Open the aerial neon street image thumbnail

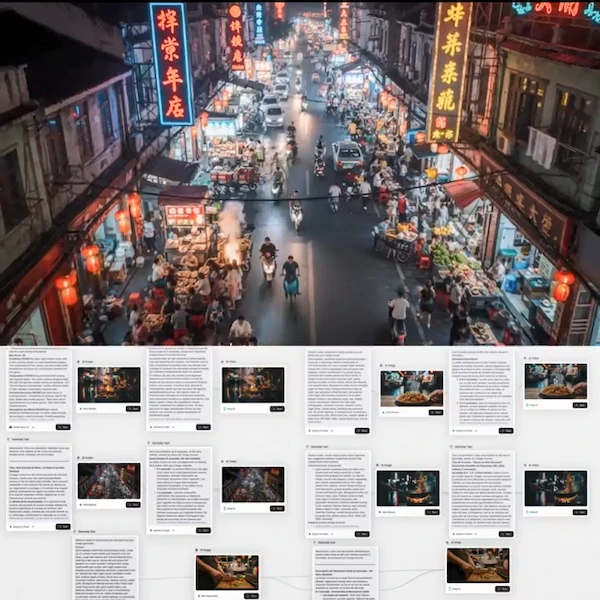click(109, 481)
